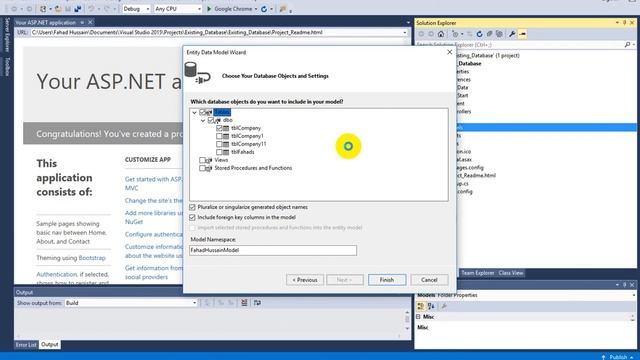The width and height of the screenshot is (640, 360).
Task: Click the Finish button in wizard
Action: click(x=387, y=280)
